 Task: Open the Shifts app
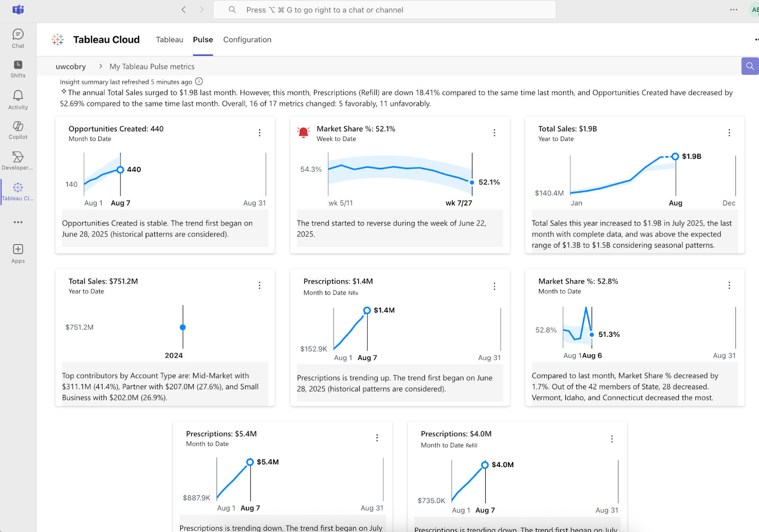pos(18,68)
